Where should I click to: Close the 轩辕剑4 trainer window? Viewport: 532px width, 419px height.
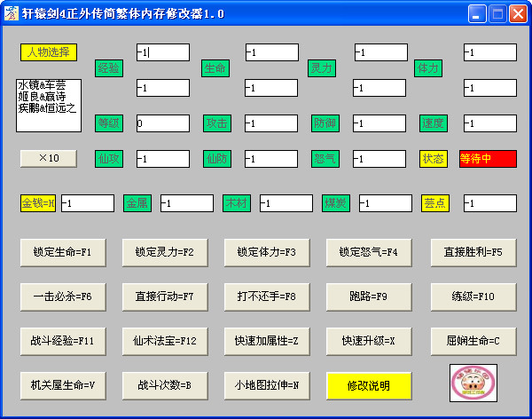[x=518, y=14]
